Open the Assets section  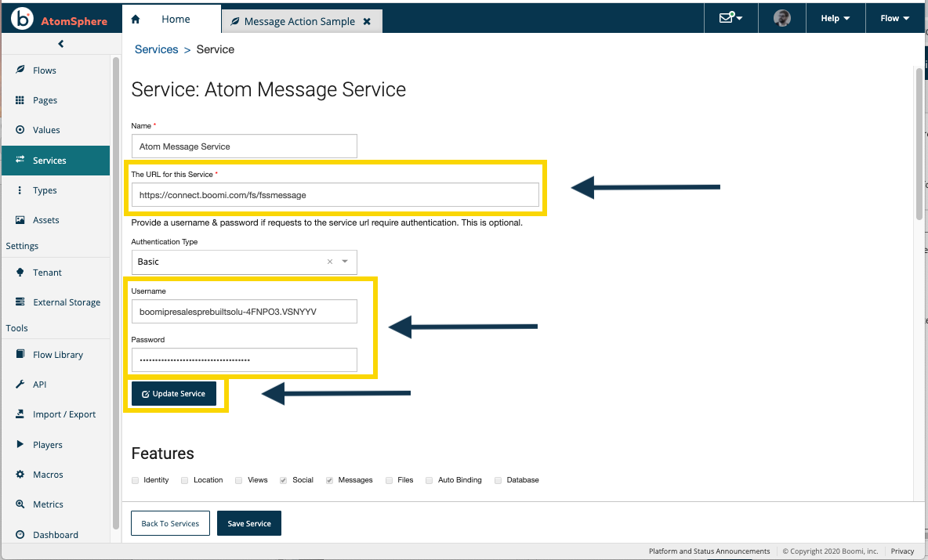[47, 220]
